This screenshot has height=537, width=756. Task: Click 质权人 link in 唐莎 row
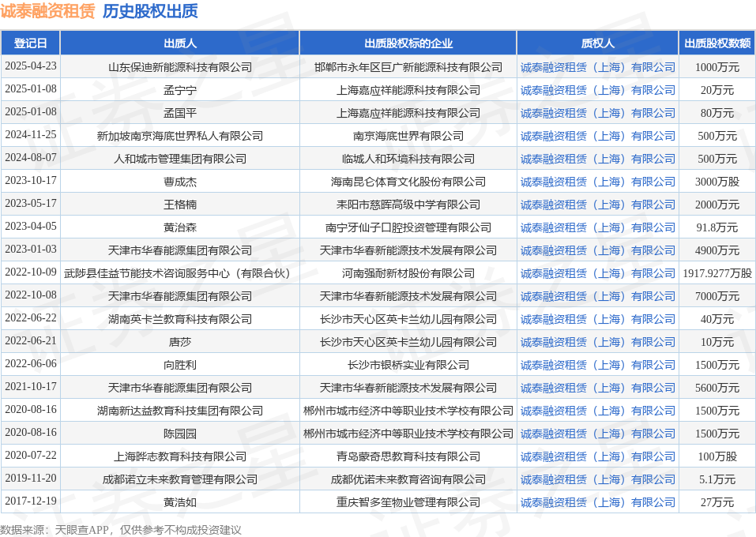[x=597, y=342]
